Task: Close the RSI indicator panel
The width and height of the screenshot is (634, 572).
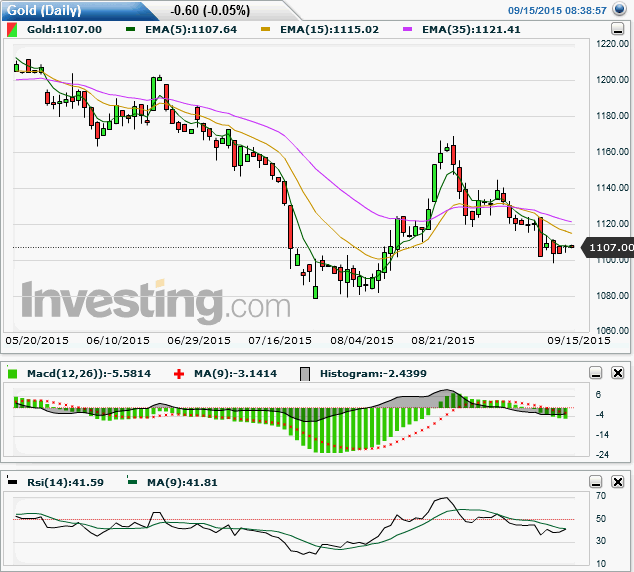Action: click(618, 482)
